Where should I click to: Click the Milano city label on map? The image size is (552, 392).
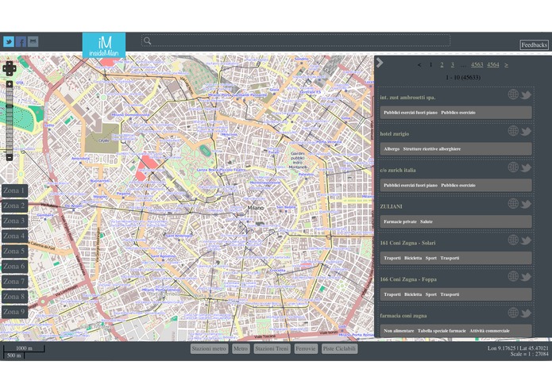tap(255, 208)
